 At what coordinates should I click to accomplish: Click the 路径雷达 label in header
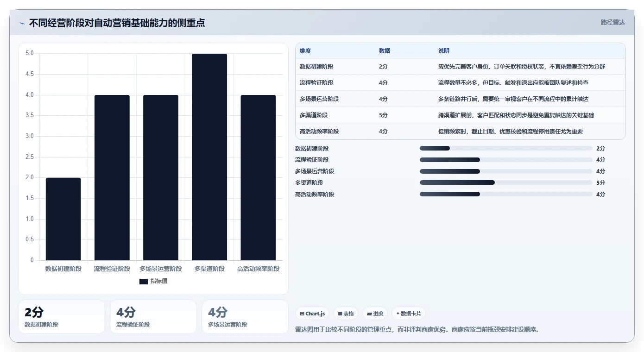coord(612,22)
